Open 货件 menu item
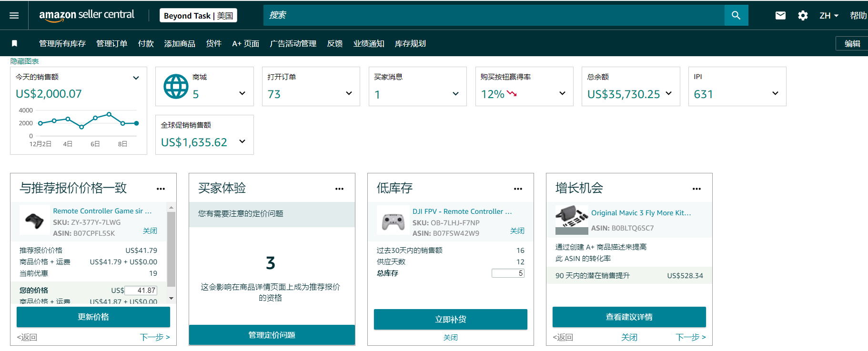Screen dimensions: 868x351 pyautogui.click(x=214, y=43)
